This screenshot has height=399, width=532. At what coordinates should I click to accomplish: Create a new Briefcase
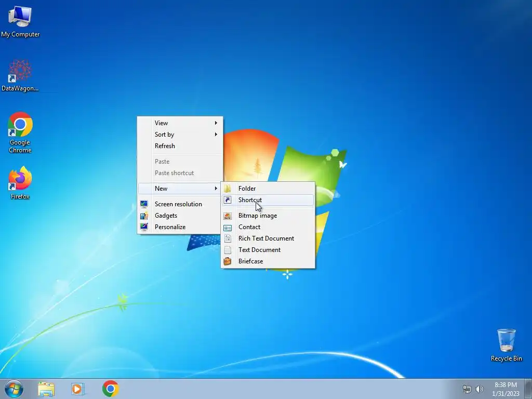coord(268,261)
